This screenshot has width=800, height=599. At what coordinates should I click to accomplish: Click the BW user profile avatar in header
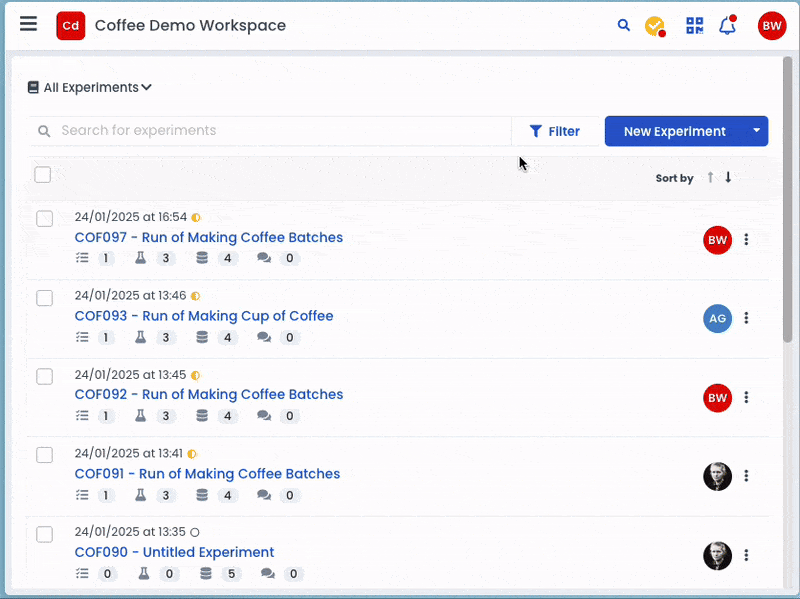click(x=771, y=26)
